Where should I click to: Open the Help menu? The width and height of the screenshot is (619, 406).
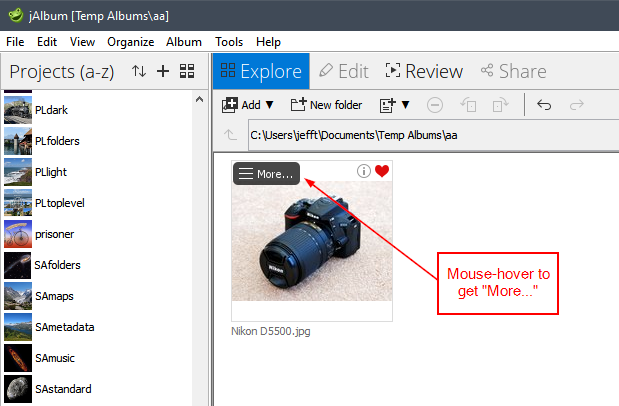click(x=268, y=42)
